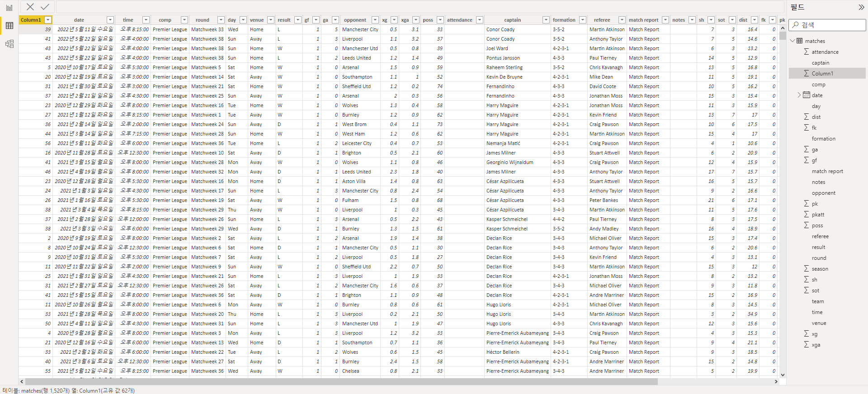Click the notes column header

pos(679,20)
